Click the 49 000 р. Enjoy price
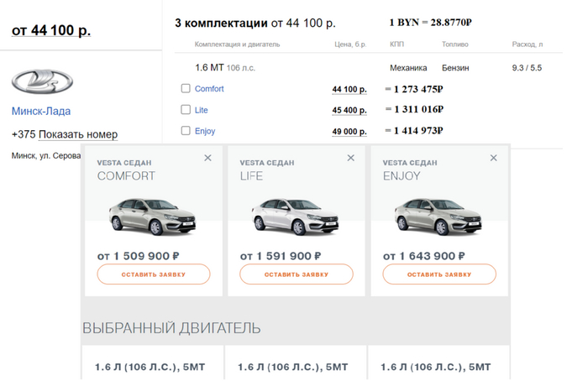Image resolution: width=588 pixels, height=381 pixels. 349,132
